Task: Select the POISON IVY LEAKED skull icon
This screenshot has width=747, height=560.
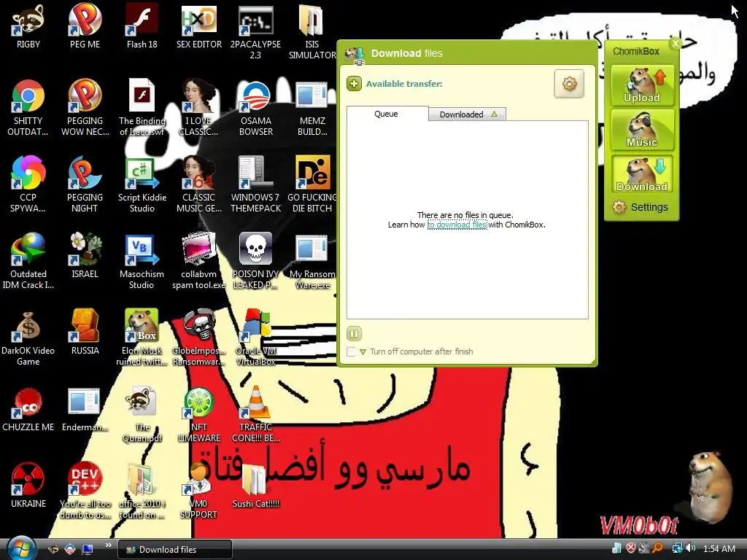Action: point(256,261)
